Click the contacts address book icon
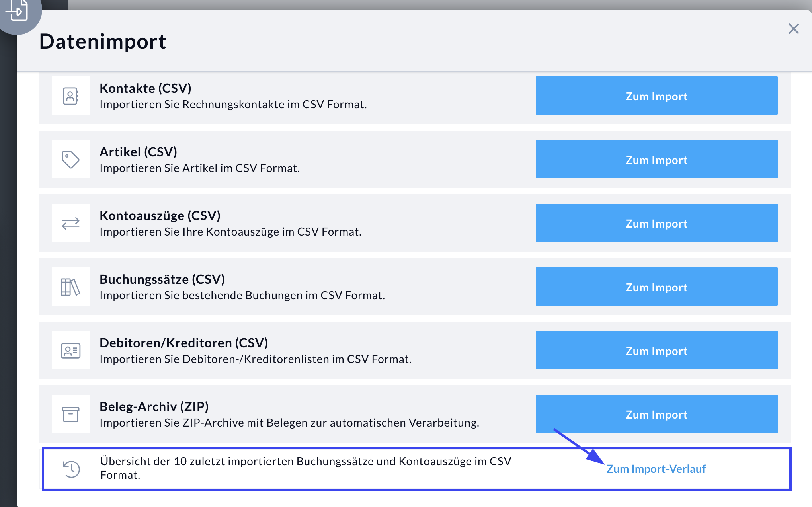 [70, 96]
